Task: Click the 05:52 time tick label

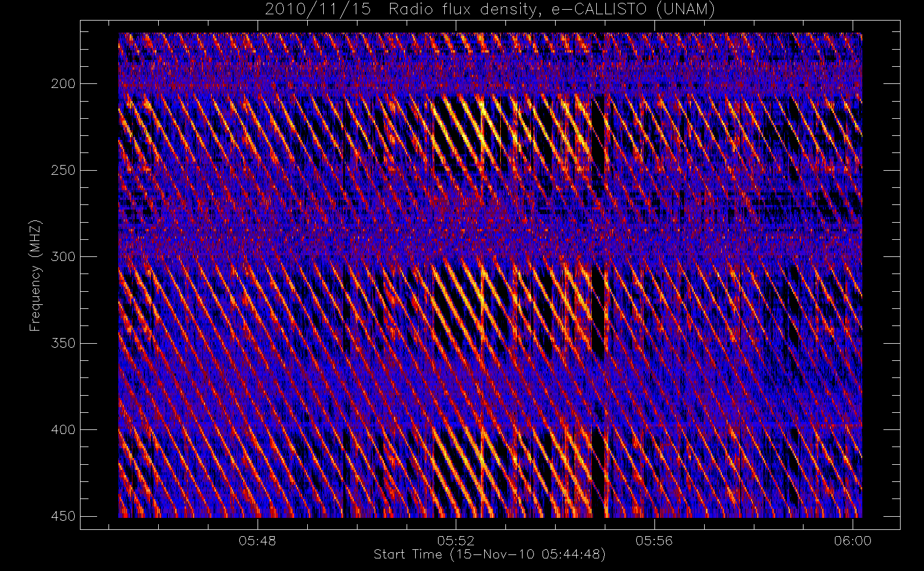Action: tap(456, 541)
